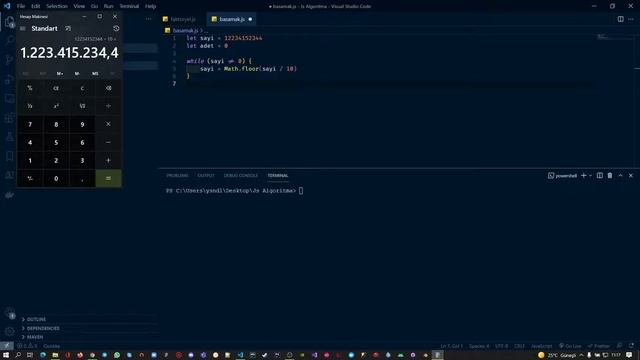Kill the terminal with the trash icon
640x360 pixels.
pyautogui.click(x=610, y=176)
